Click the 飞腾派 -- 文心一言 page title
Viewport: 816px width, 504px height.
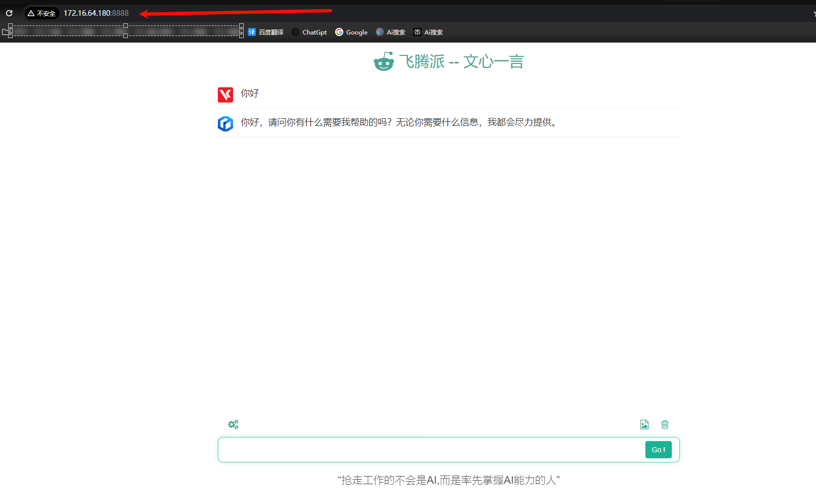[461, 61]
